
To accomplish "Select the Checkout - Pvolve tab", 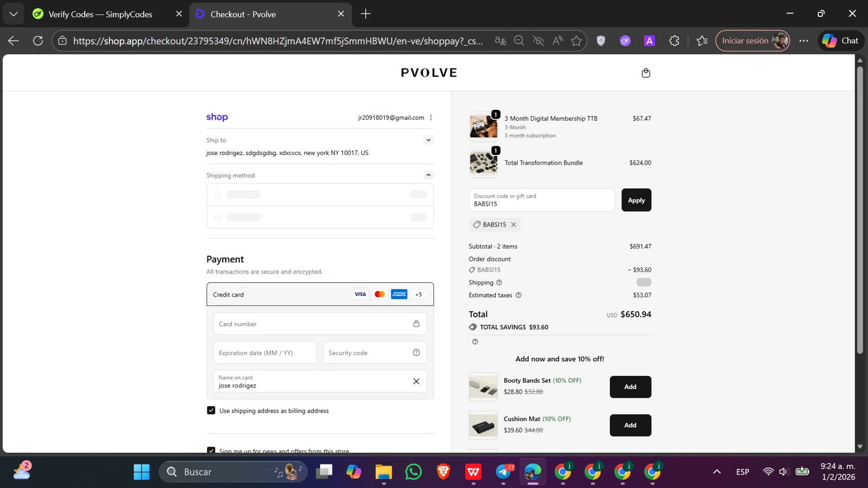I will tap(270, 14).
